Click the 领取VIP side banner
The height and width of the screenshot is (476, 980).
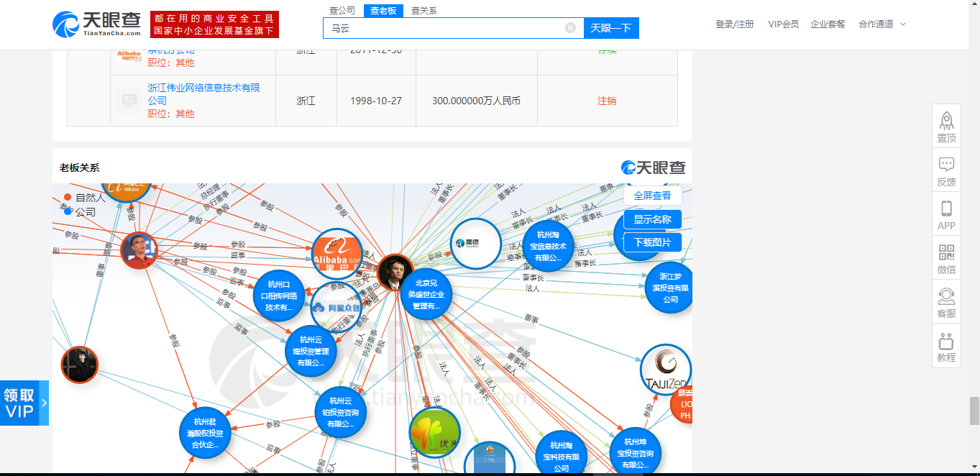24,403
